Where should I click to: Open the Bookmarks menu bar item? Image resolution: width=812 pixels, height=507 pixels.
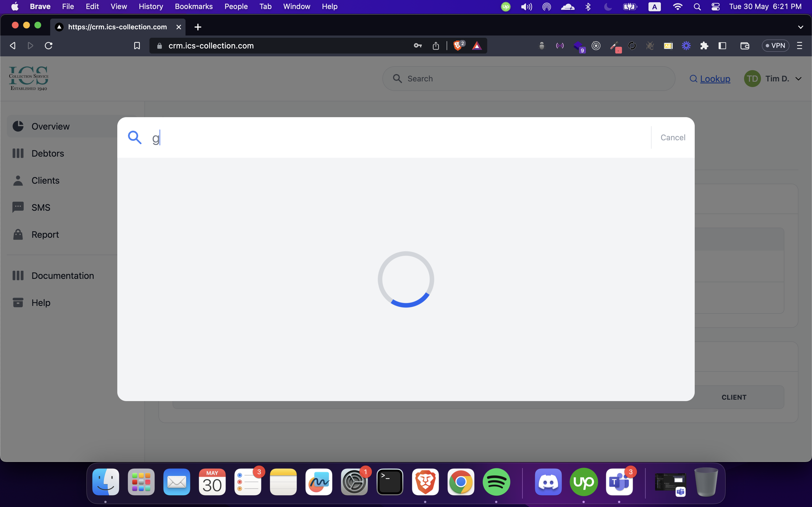pos(194,6)
